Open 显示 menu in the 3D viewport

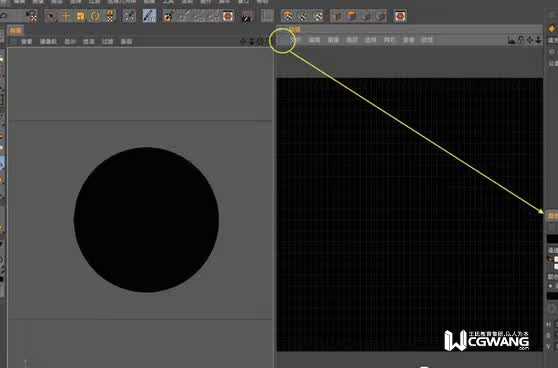(x=70, y=42)
